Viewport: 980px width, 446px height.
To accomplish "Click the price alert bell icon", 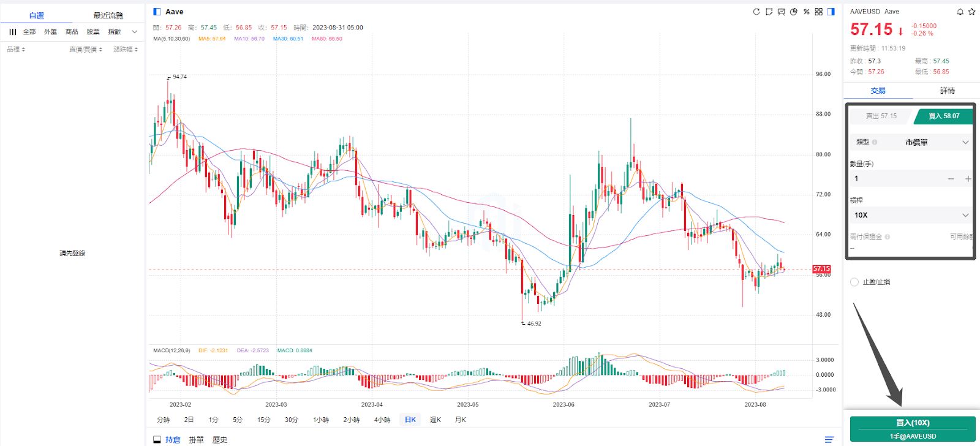I will pos(960,12).
